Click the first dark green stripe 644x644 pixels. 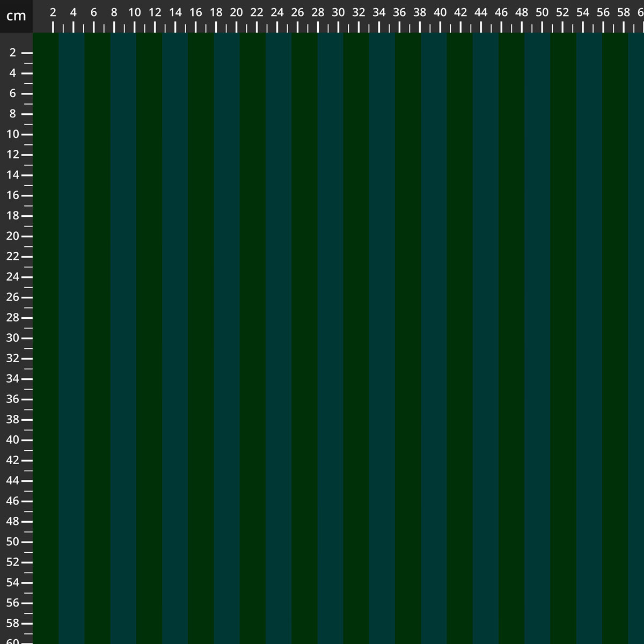46,322
